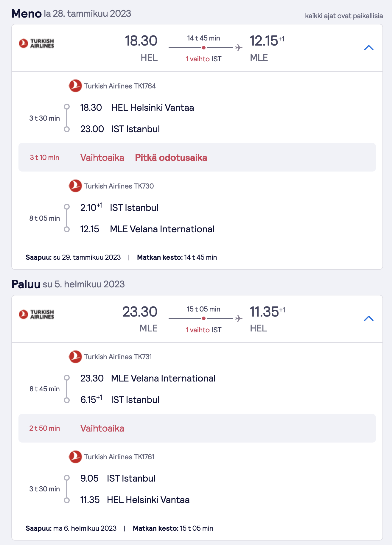
Task: Click the round Turkish Airlines icon beside TK1761
Action: [75, 457]
